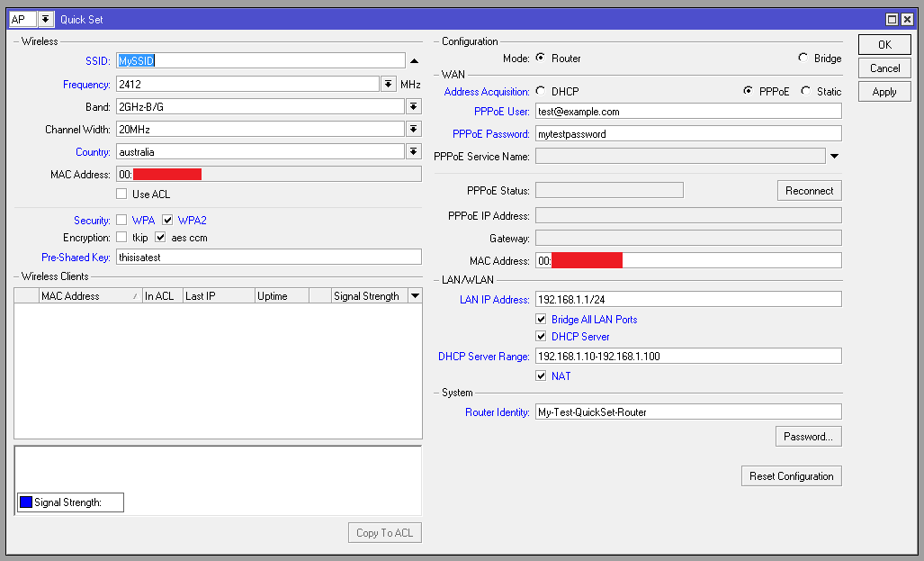The width and height of the screenshot is (924, 561).
Task: Click the blue Signal Strength legend swatch
Action: coord(26,502)
